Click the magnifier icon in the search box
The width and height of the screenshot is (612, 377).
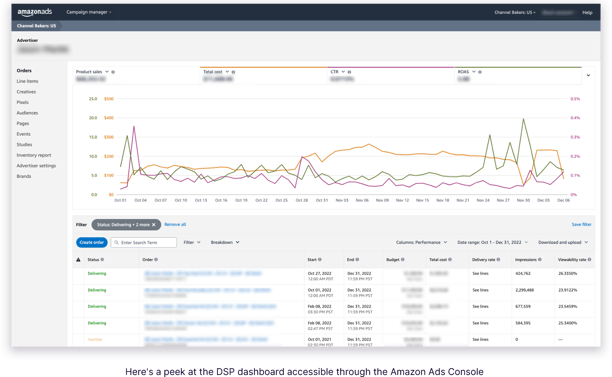tap(116, 242)
